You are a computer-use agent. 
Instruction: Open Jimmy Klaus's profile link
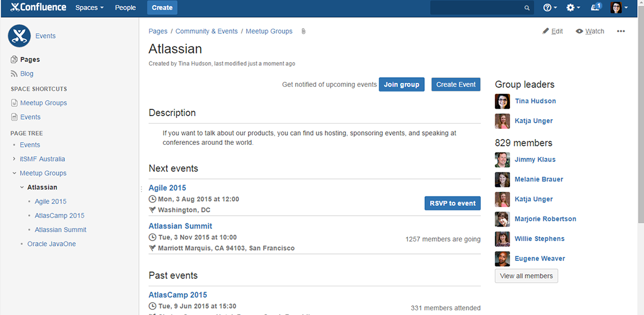(535, 159)
